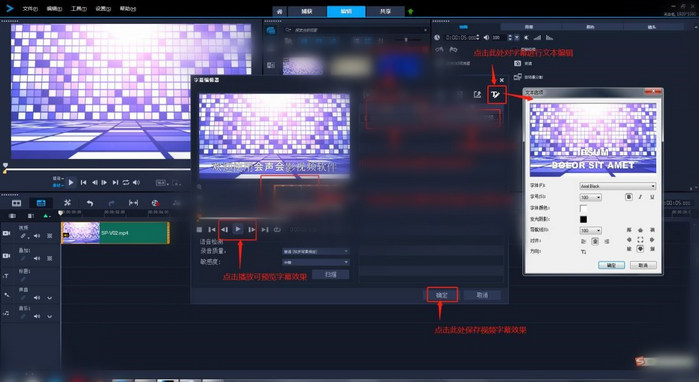
Task: Stop playback in the subtitle editor
Action: click(x=199, y=230)
